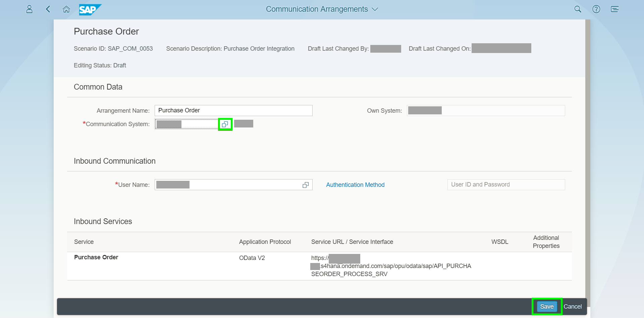Image resolution: width=644 pixels, height=318 pixels.
Task: Click the SAP logo
Action: [x=90, y=9]
